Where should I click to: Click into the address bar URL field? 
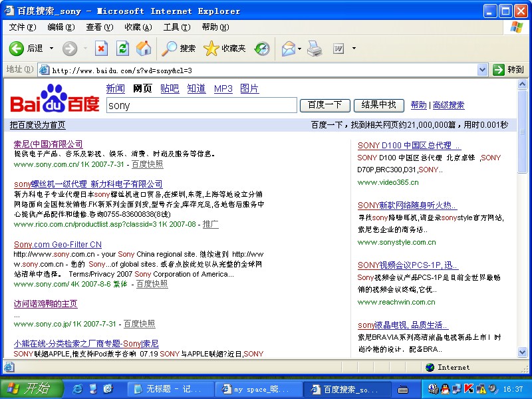[x=263, y=70]
